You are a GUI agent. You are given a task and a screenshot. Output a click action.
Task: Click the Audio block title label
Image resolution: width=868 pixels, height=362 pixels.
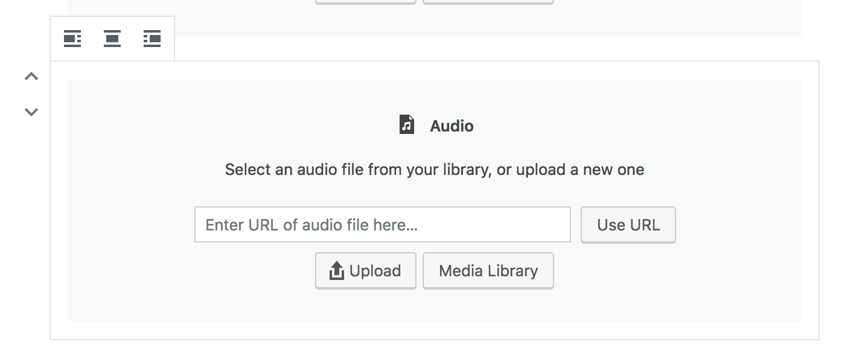click(452, 126)
